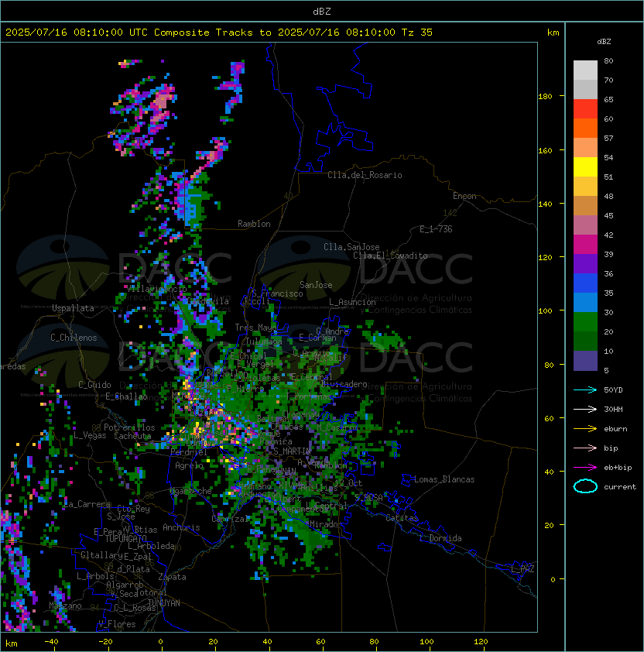644x652 pixels.
Task: Select the Encon map label
Action: 464,196
